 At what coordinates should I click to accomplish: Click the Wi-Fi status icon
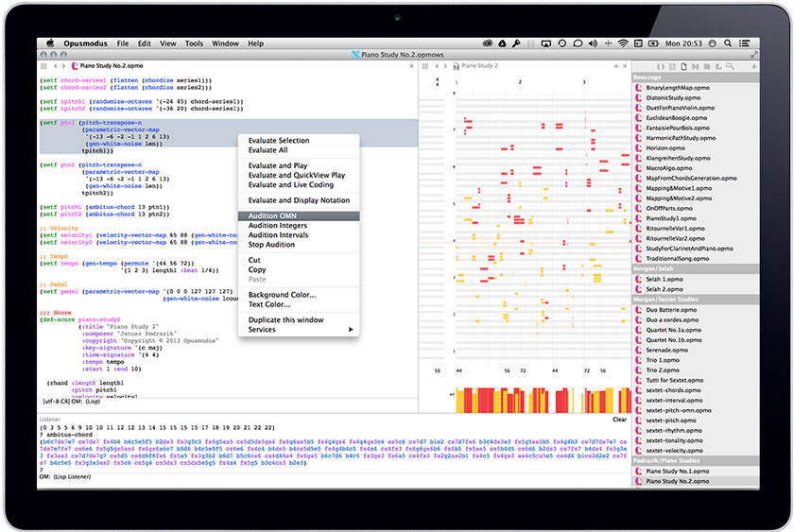pyautogui.click(x=623, y=43)
